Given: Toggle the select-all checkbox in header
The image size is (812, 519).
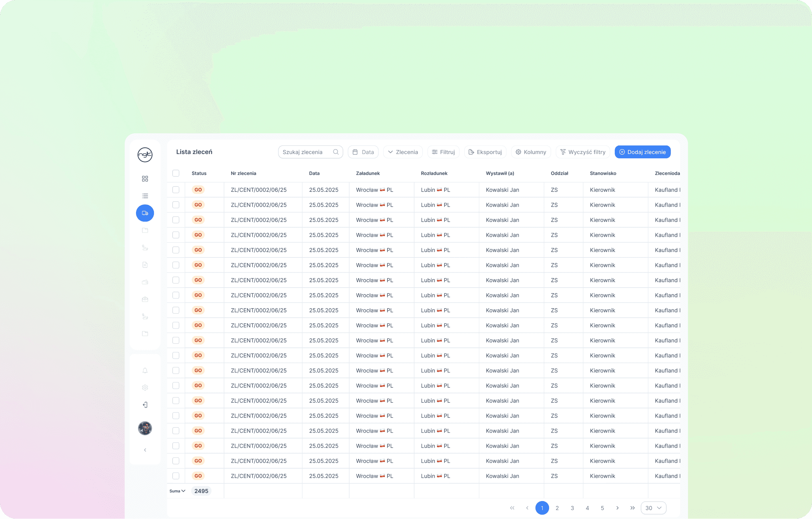Looking at the screenshot, I should (176, 173).
